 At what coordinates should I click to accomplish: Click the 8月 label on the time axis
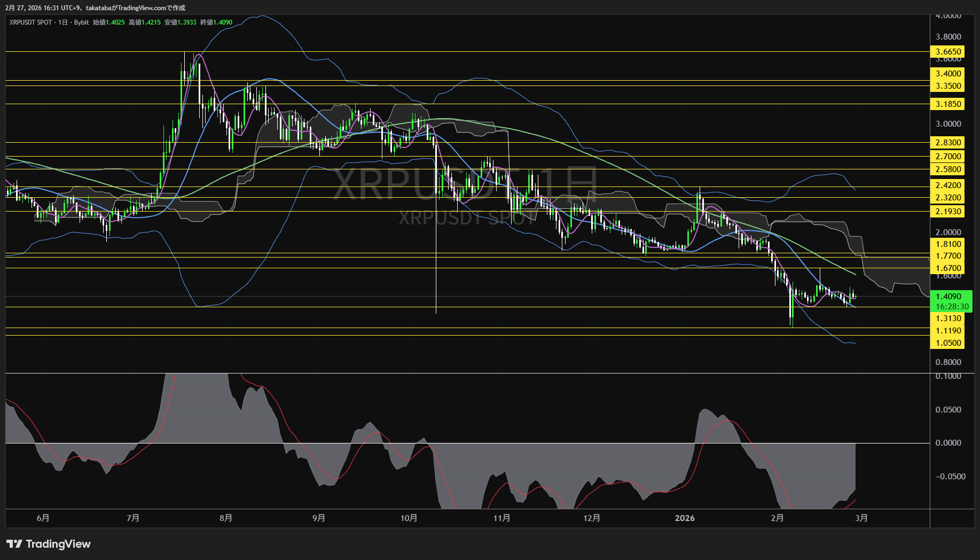pyautogui.click(x=226, y=518)
